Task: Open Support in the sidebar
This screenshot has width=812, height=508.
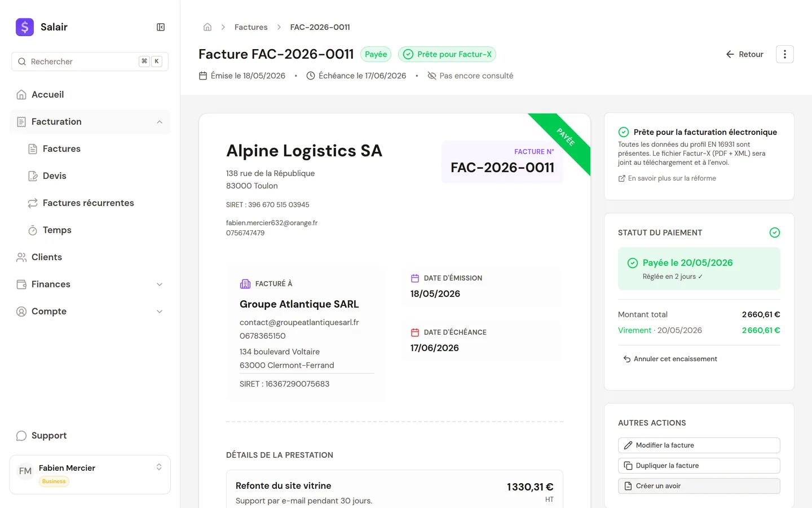Action: [x=90, y=436]
